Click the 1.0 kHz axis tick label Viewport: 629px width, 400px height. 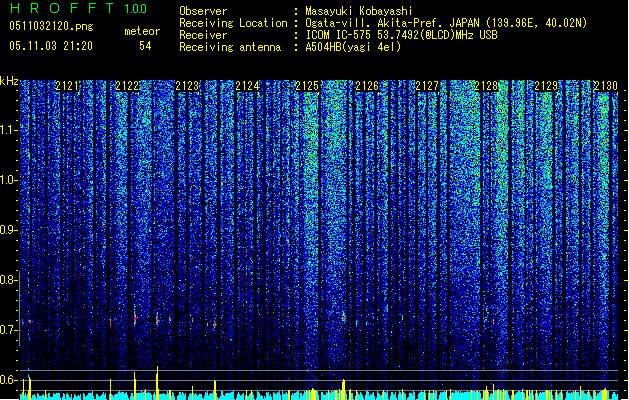pos(9,180)
